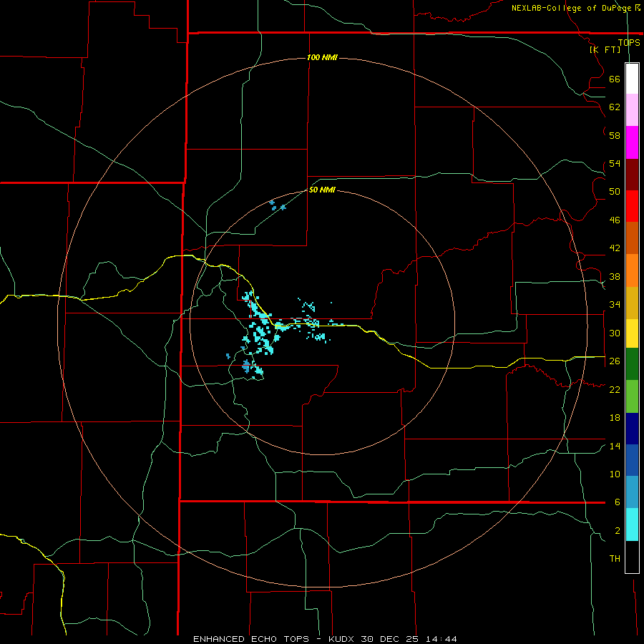This screenshot has height=644, width=644.
Task: Click the legend value "14"
Action: 615,446
